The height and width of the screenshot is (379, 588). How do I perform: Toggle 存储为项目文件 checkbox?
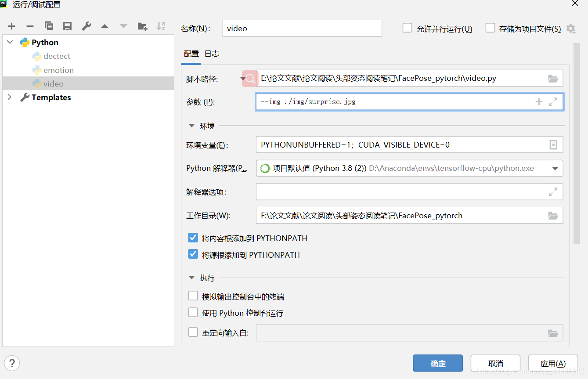point(490,28)
